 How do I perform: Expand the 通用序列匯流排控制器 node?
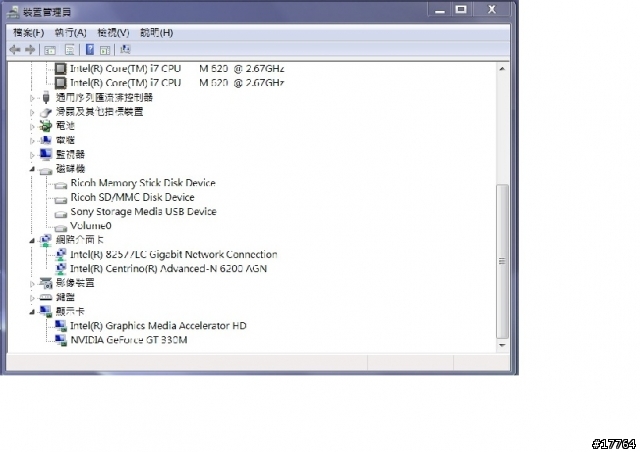[32, 98]
